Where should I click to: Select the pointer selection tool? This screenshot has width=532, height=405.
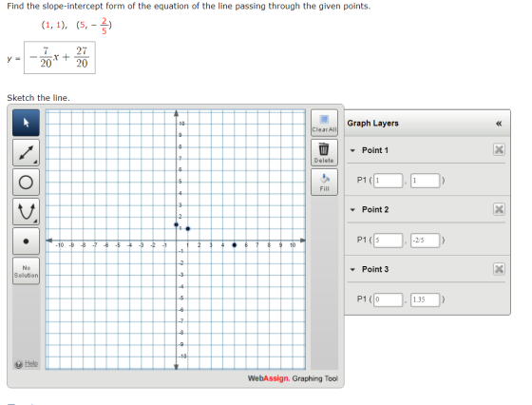point(27,123)
